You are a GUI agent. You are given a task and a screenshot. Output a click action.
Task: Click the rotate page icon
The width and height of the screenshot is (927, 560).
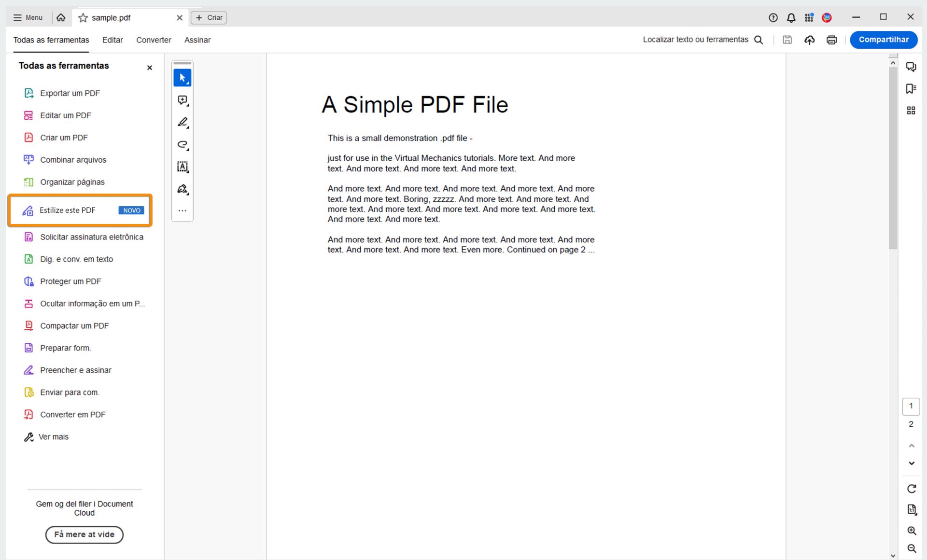tap(911, 489)
